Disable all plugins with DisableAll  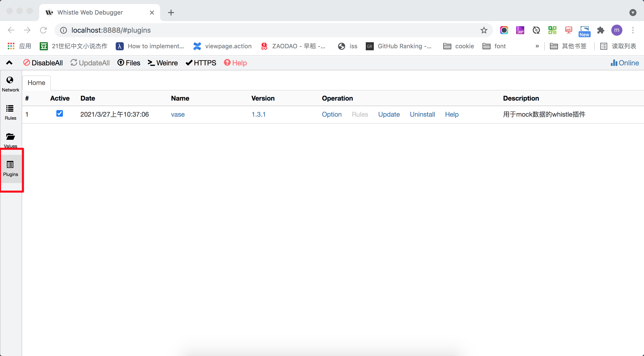coord(43,63)
